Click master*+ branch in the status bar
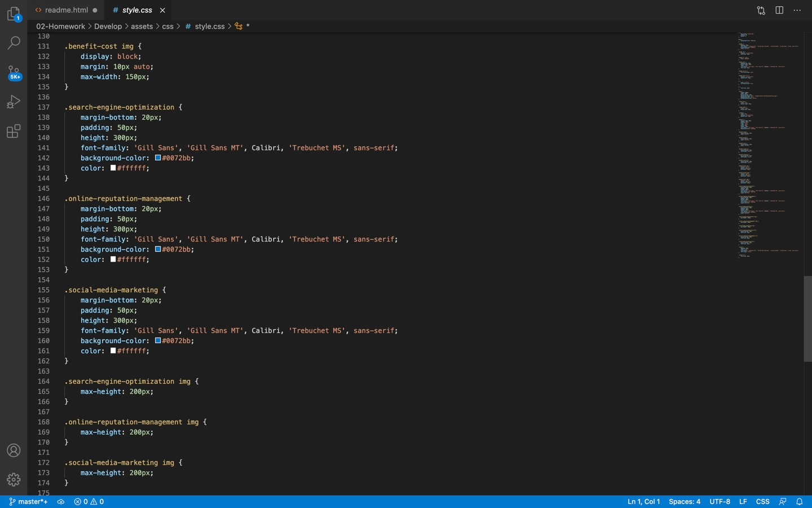 click(28, 501)
